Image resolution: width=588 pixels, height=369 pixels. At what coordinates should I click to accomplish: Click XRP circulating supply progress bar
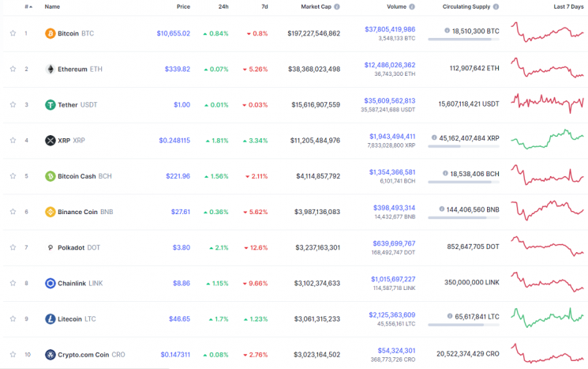tap(463, 146)
